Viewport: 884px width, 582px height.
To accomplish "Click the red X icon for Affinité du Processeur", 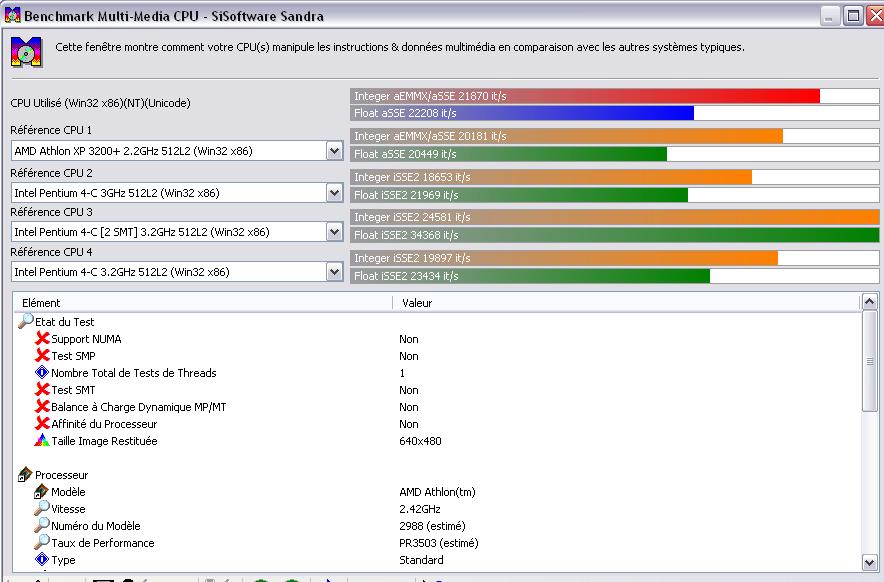I will (42, 423).
